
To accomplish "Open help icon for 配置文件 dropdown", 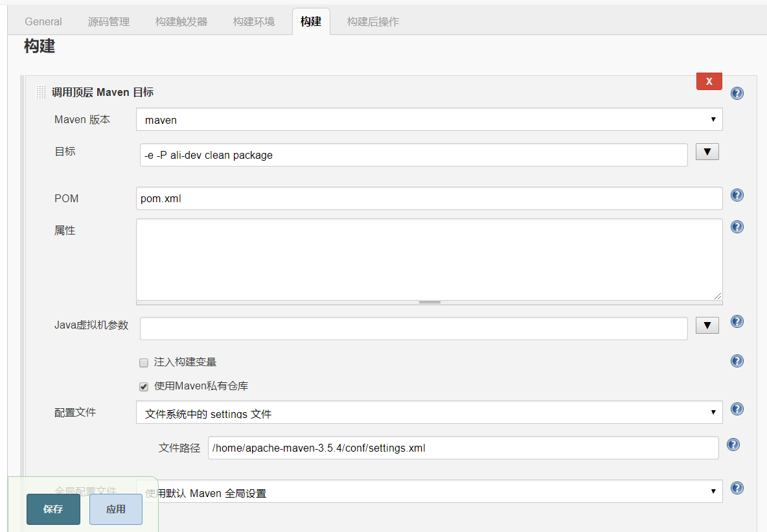I will (737, 409).
